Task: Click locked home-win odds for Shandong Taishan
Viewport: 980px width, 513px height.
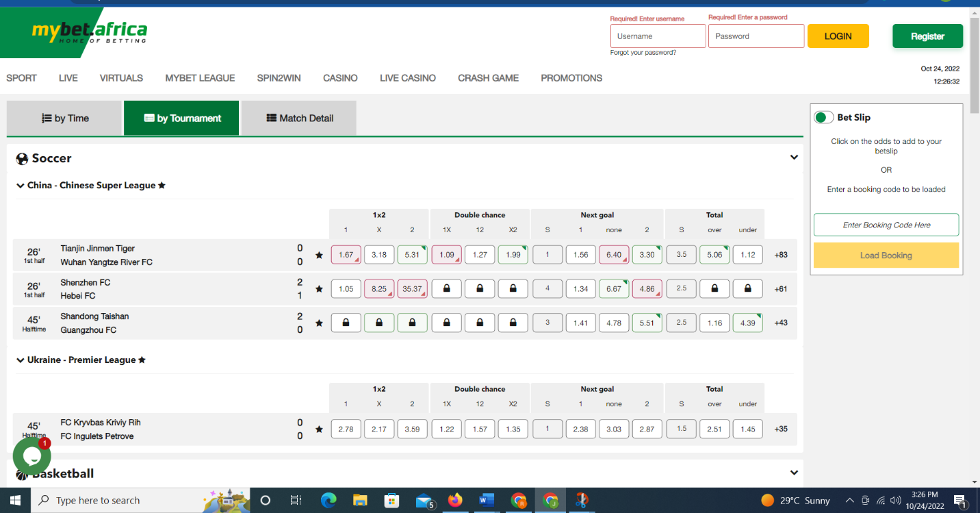Action: click(346, 323)
